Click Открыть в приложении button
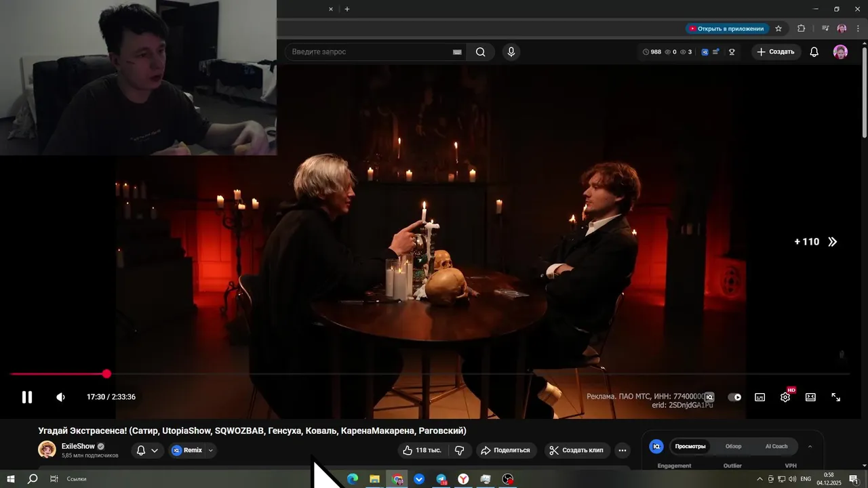This screenshot has height=488, width=868. [726, 28]
